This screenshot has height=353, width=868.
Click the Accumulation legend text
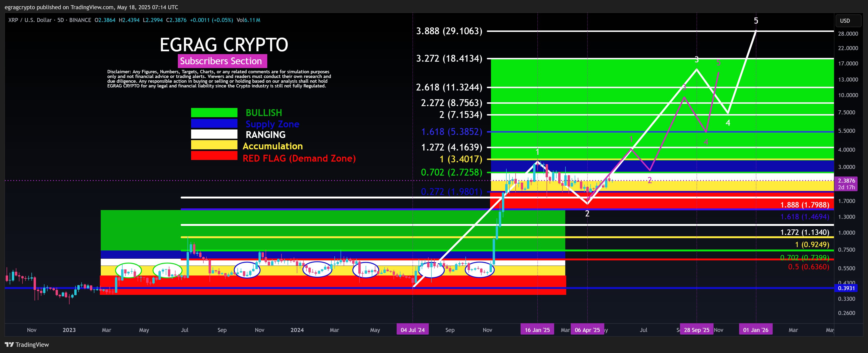[x=273, y=146]
